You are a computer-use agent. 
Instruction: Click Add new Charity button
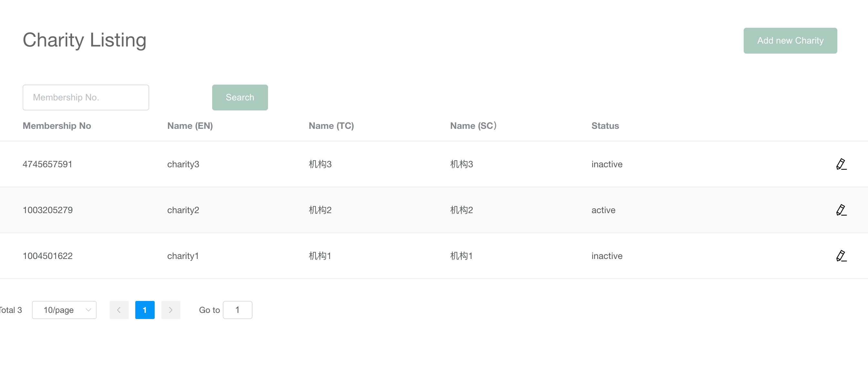tap(790, 40)
